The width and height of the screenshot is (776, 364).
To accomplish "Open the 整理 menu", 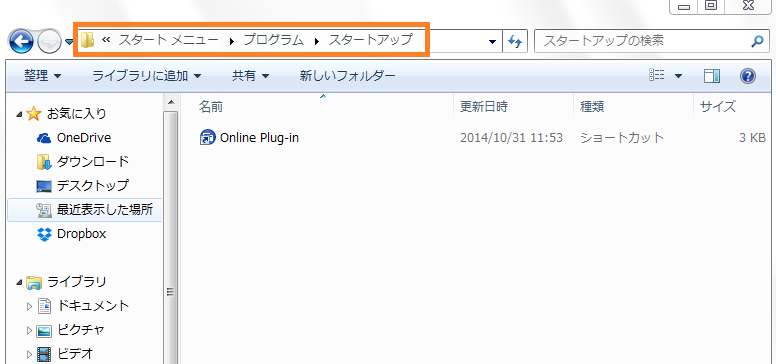I will pyautogui.click(x=43, y=76).
